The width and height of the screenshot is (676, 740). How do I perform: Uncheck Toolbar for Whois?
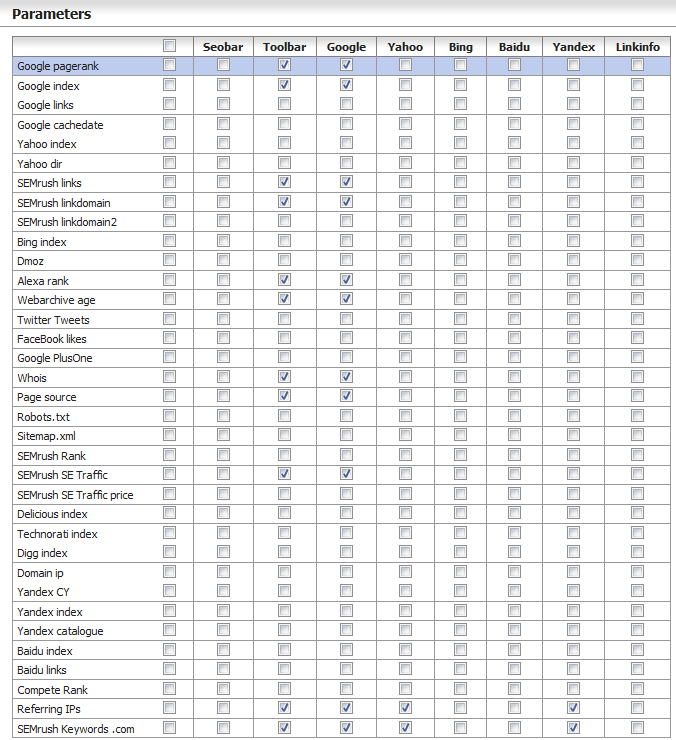click(x=284, y=377)
